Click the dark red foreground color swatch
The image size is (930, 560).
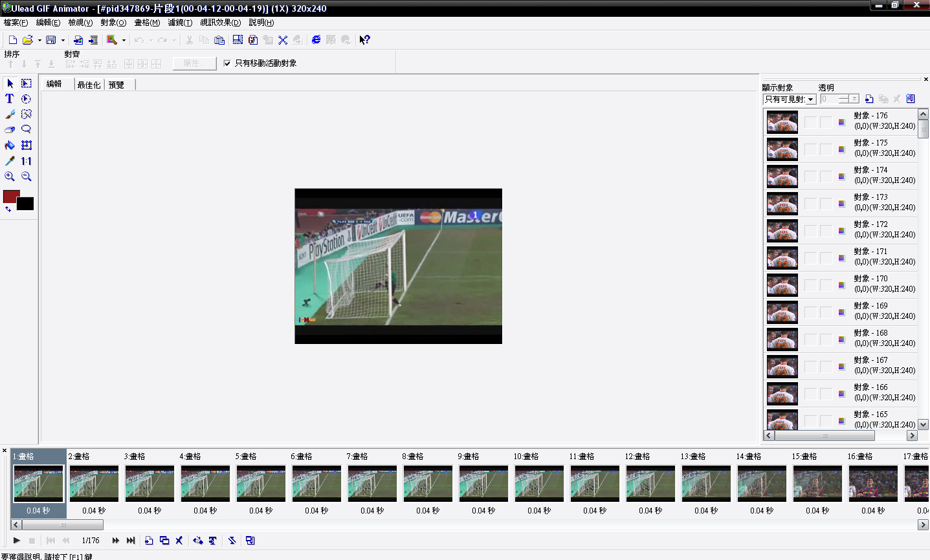[10, 196]
